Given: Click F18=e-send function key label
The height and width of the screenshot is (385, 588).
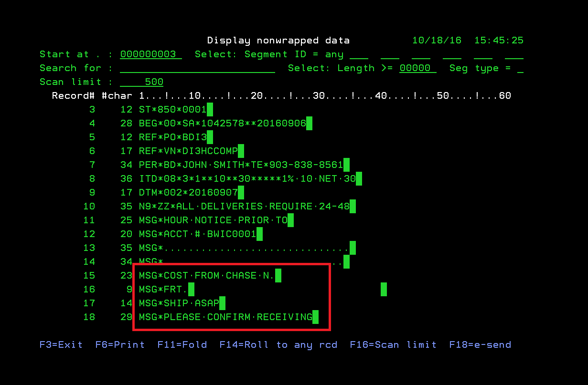Looking at the screenshot, I should [x=480, y=344].
